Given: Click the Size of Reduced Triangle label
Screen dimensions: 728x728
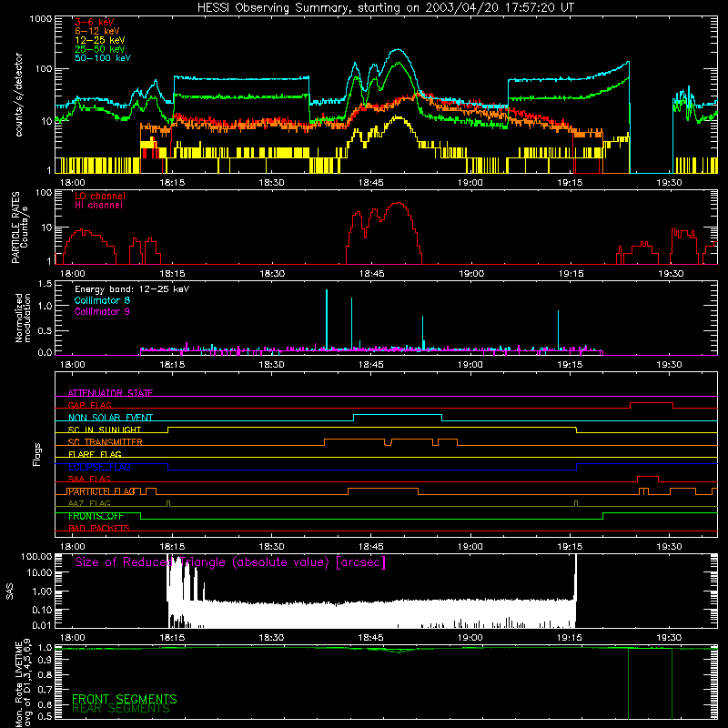Looking at the screenshot, I should 230,562.
